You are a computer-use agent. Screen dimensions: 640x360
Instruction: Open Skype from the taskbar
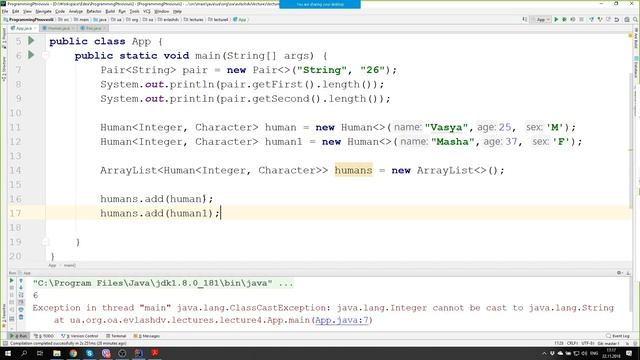[89, 353]
